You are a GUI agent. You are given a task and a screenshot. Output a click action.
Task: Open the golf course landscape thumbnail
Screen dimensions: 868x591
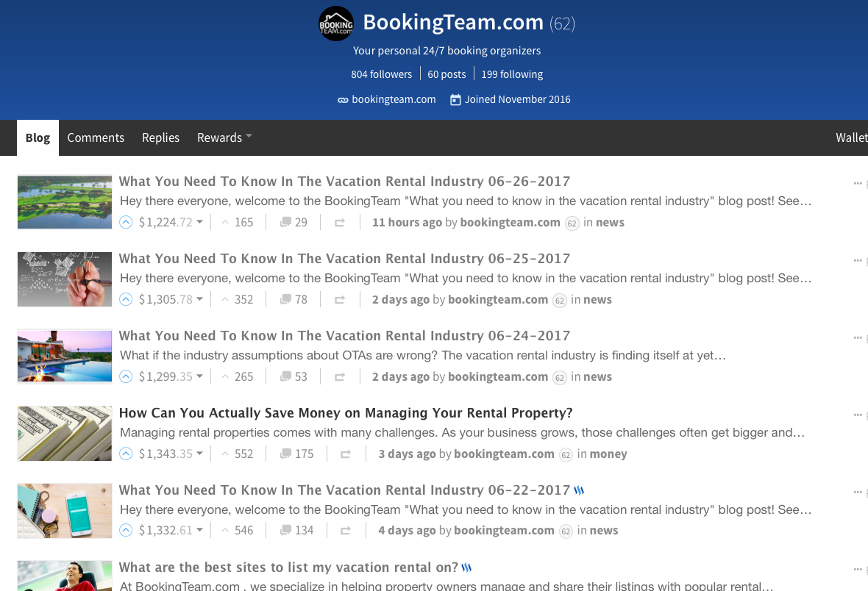click(x=65, y=202)
